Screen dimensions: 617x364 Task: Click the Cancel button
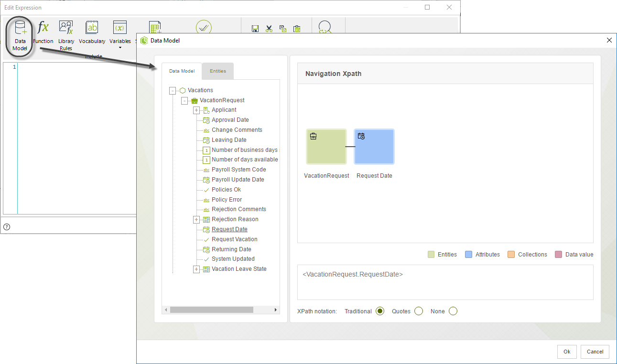click(595, 352)
